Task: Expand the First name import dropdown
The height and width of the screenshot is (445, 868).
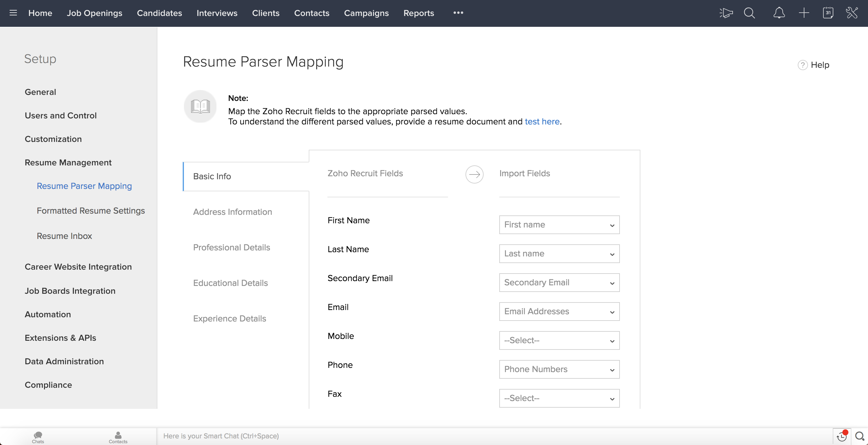Action: (x=559, y=224)
